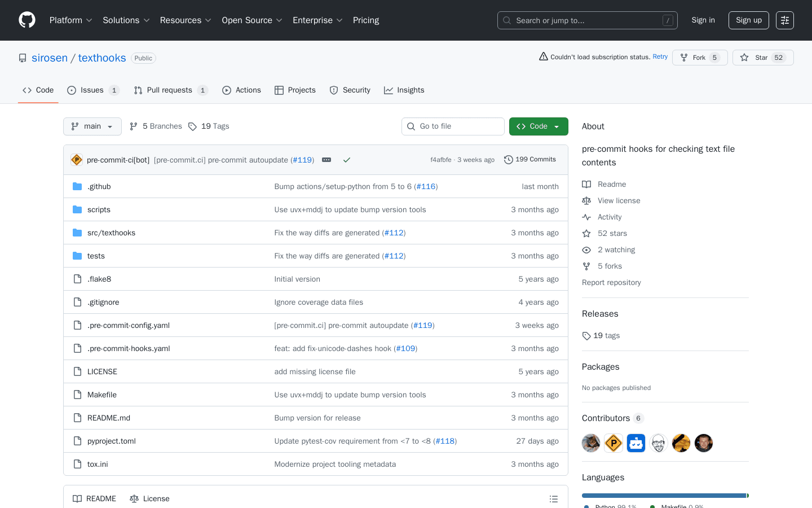Expand the Enterprise menu
Viewport: 812px width, 508px height.
point(317,20)
